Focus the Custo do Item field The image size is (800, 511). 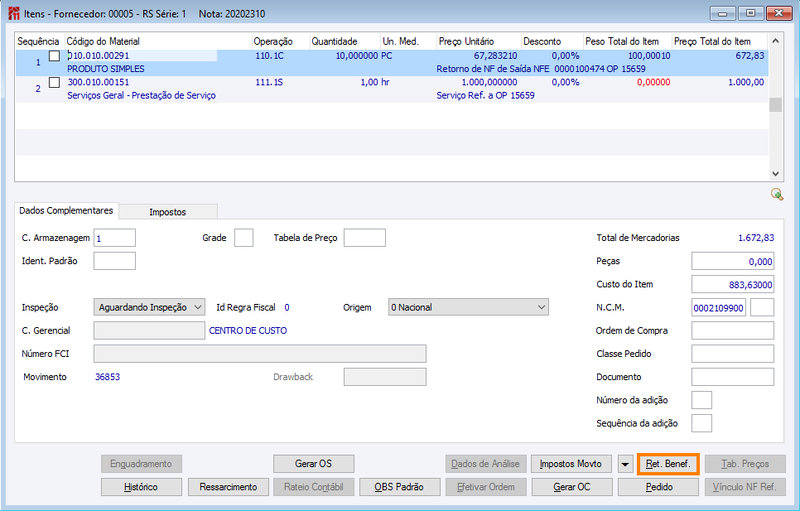point(733,285)
